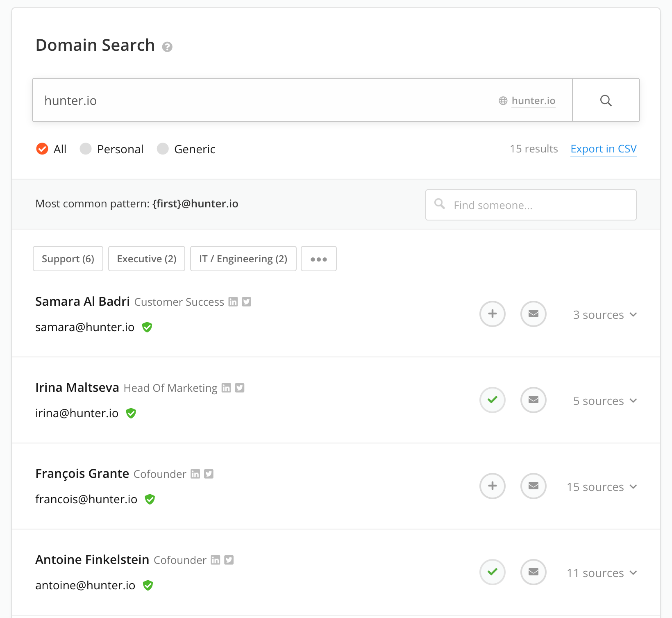Click verified shield next to francois@hunter.io

[x=150, y=499]
